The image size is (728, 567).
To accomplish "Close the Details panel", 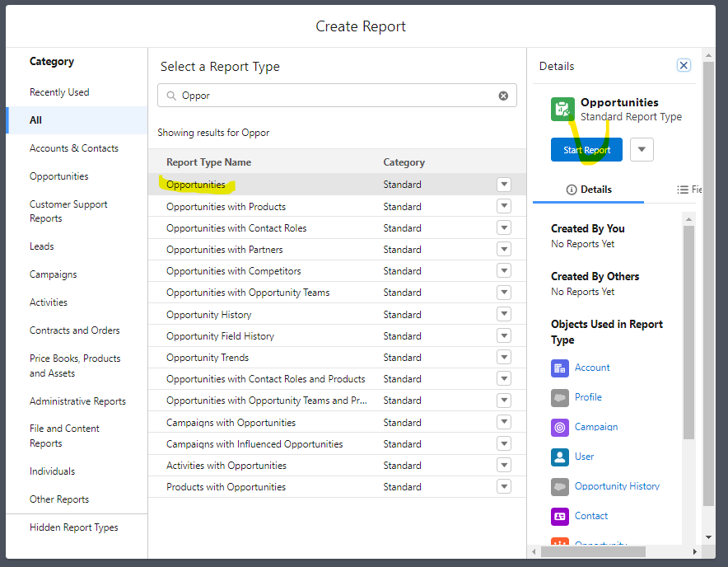I will pos(683,66).
